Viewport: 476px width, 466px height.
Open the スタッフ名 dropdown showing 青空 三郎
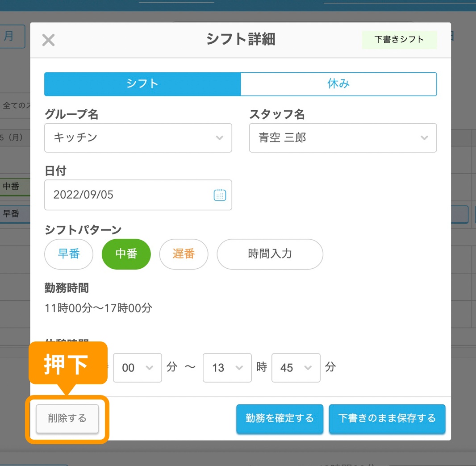point(342,138)
